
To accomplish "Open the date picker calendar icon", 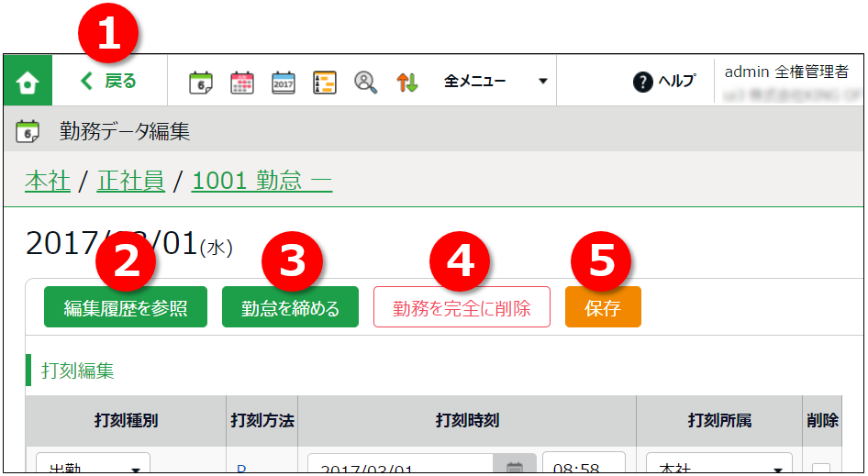I will (x=515, y=468).
